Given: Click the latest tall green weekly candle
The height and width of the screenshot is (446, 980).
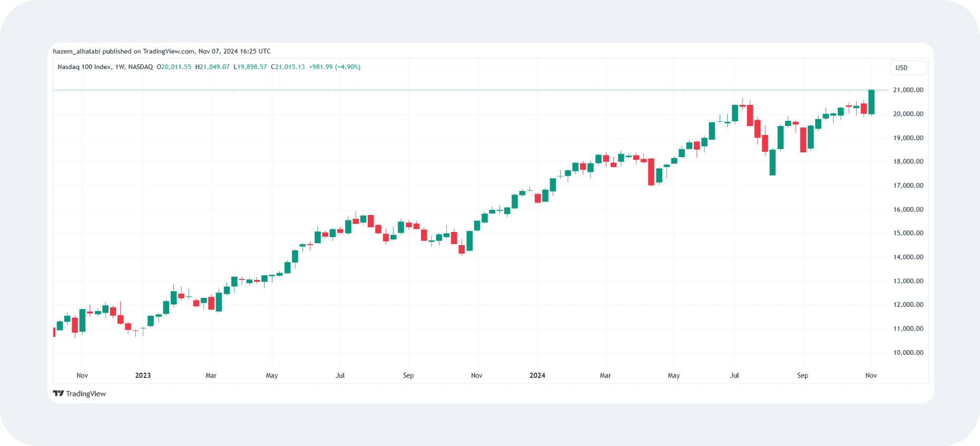Looking at the screenshot, I should 871,102.
